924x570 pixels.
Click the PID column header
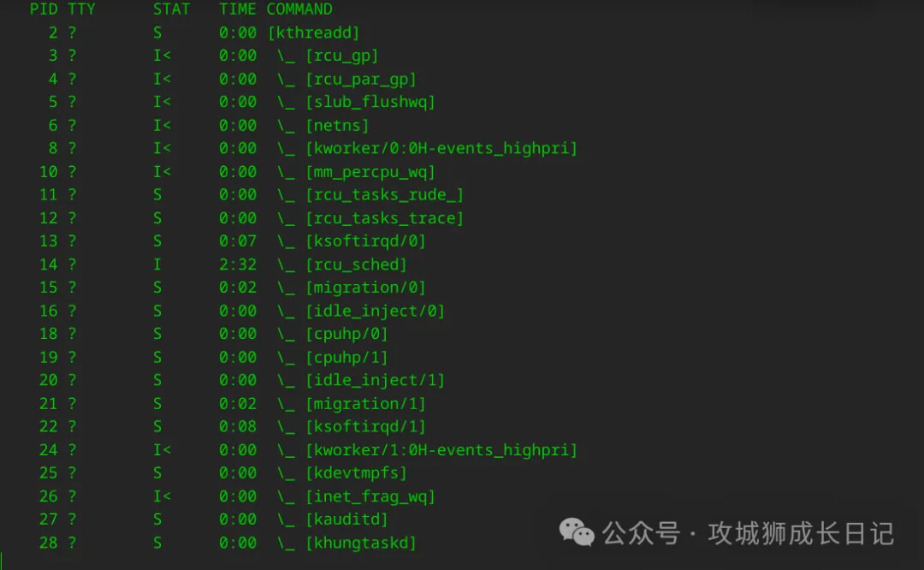(x=44, y=9)
